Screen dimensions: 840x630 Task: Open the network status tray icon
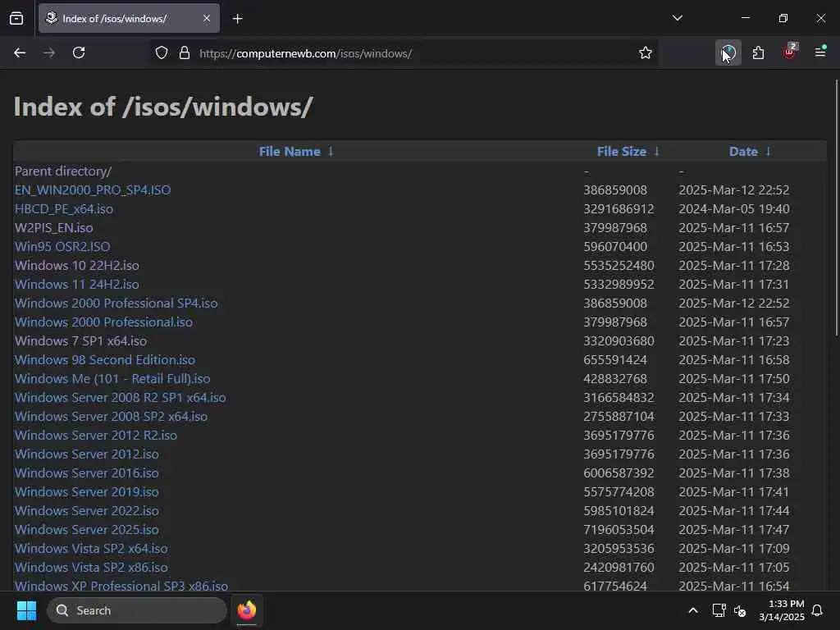click(x=719, y=610)
